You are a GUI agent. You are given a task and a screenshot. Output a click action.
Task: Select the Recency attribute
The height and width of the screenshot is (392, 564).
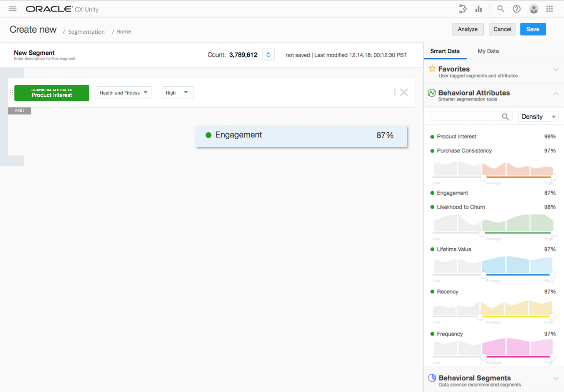click(x=493, y=292)
